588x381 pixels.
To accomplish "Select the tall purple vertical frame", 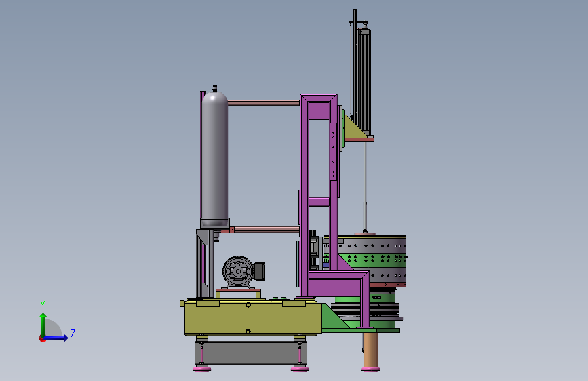I will tap(319, 195).
